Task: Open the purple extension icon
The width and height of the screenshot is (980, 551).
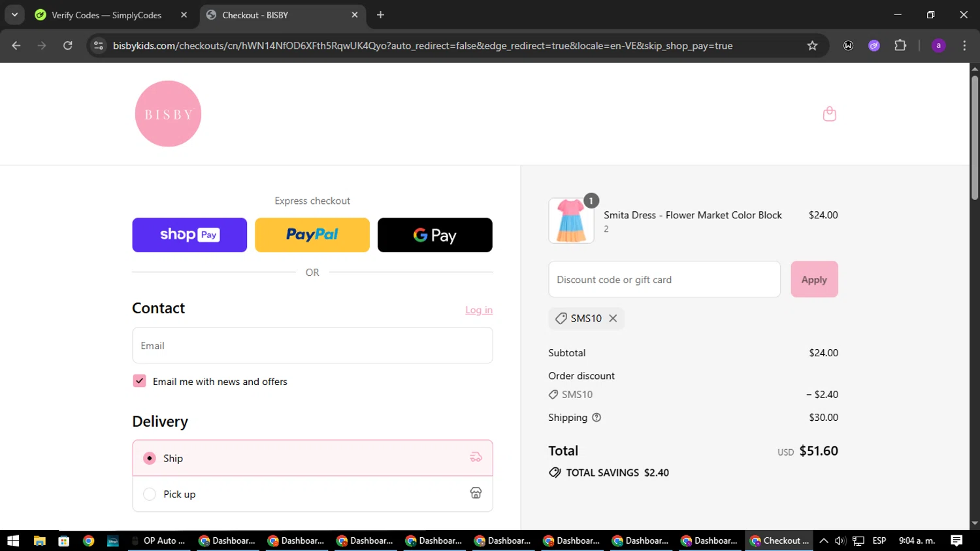Action: 874,46
